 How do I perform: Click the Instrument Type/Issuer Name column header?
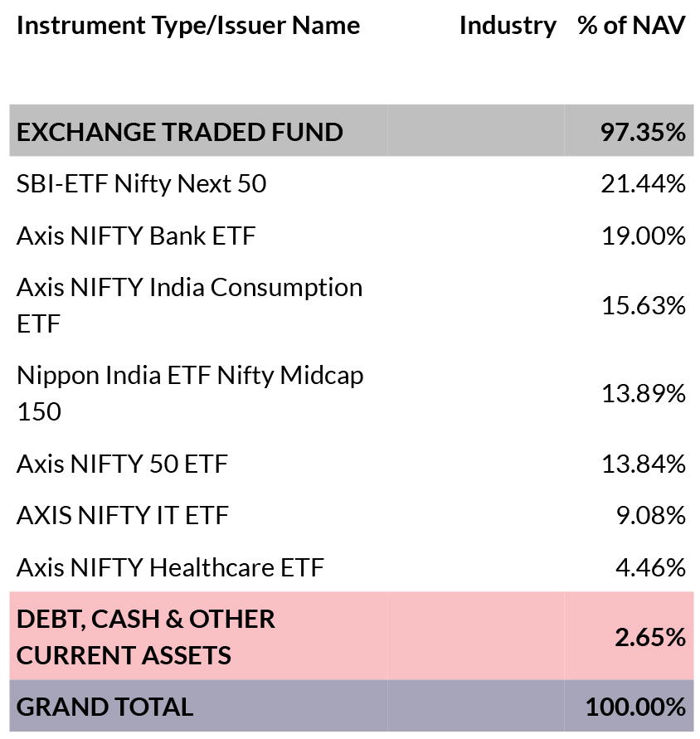pos(188,26)
